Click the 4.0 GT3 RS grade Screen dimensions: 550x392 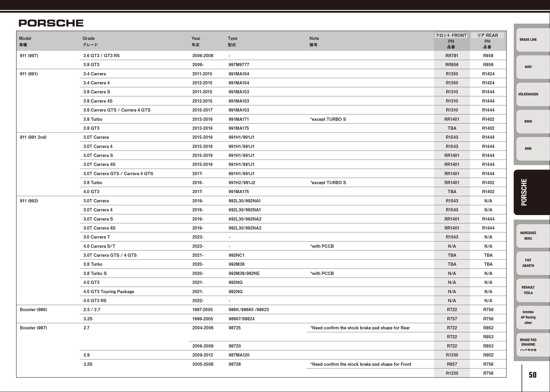pyautogui.click(x=95, y=301)
